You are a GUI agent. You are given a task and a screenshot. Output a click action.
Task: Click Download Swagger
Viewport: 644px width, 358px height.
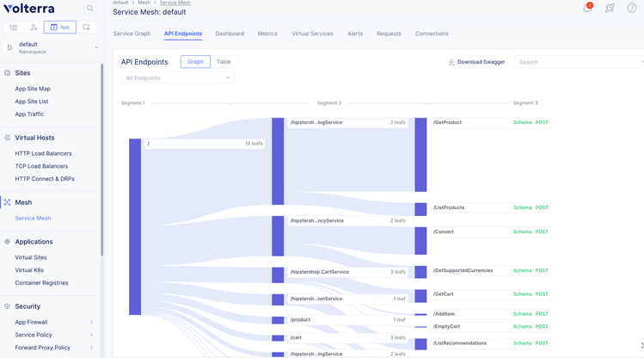point(476,62)
